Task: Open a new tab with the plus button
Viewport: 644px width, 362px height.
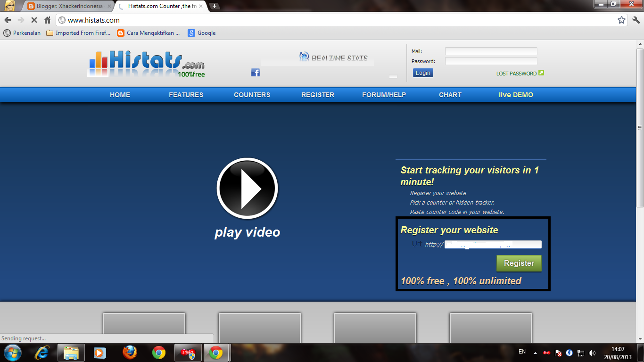Action: tap(215, 6)
